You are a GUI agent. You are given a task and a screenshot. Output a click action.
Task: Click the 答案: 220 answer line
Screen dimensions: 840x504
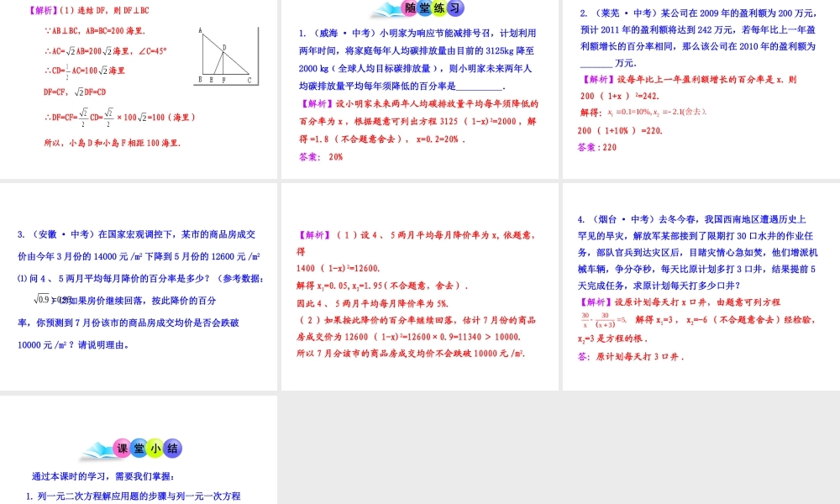(596, 148)
